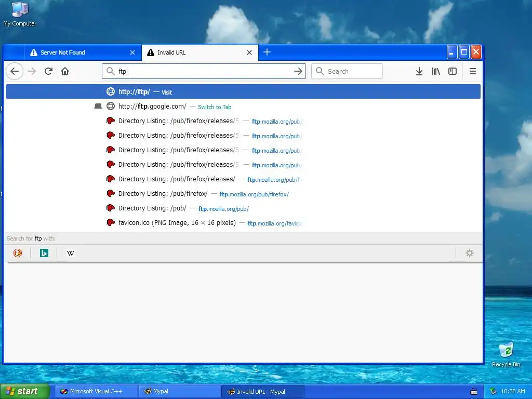Select the Invalid URL tab
This screenshot has width=532, height=399.
200,52
